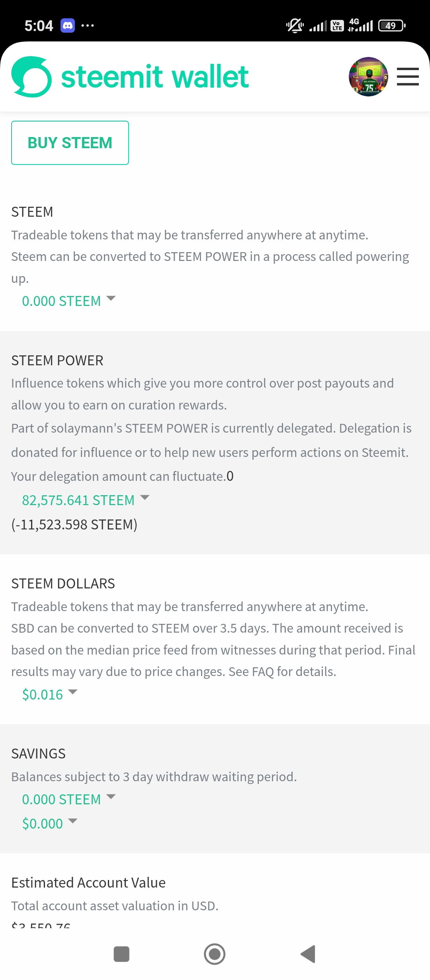This screenshot has width=430, height=980.
Task: Click the BUY STEEM button
Action: 70,143
